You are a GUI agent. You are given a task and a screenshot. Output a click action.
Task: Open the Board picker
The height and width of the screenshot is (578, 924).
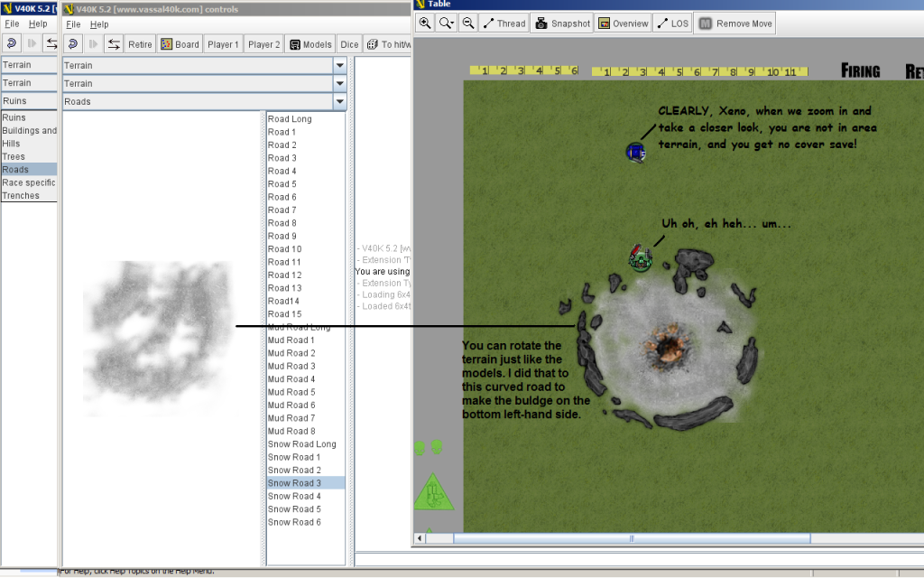pyautogui.click(x=180, y=44)
